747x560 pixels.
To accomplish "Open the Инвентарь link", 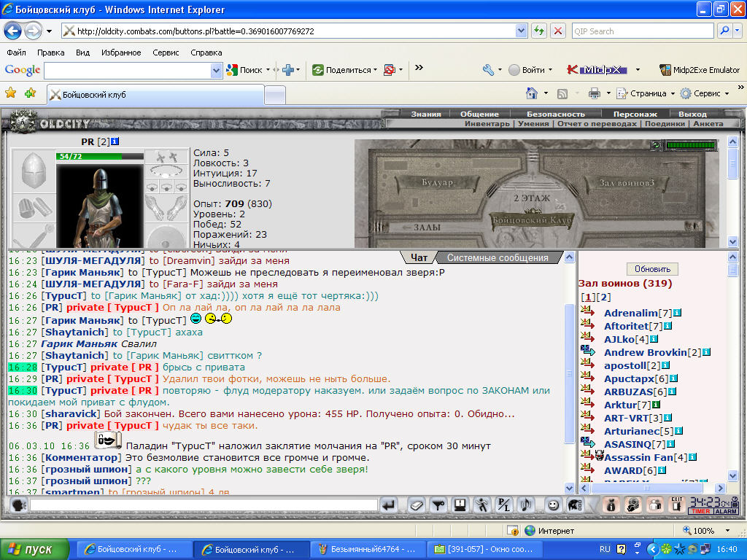I will pos(487,123).
